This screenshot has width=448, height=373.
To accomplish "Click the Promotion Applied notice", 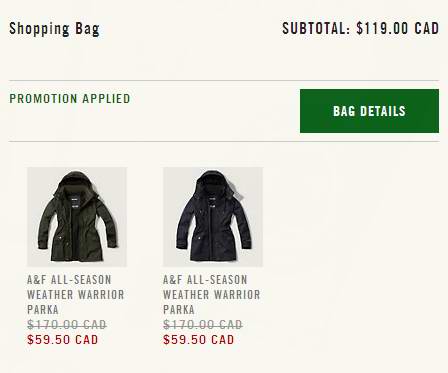I will 70,99.
